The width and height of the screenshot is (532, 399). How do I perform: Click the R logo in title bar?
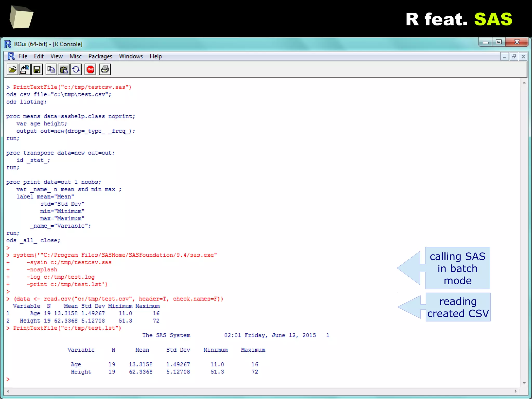8,44
